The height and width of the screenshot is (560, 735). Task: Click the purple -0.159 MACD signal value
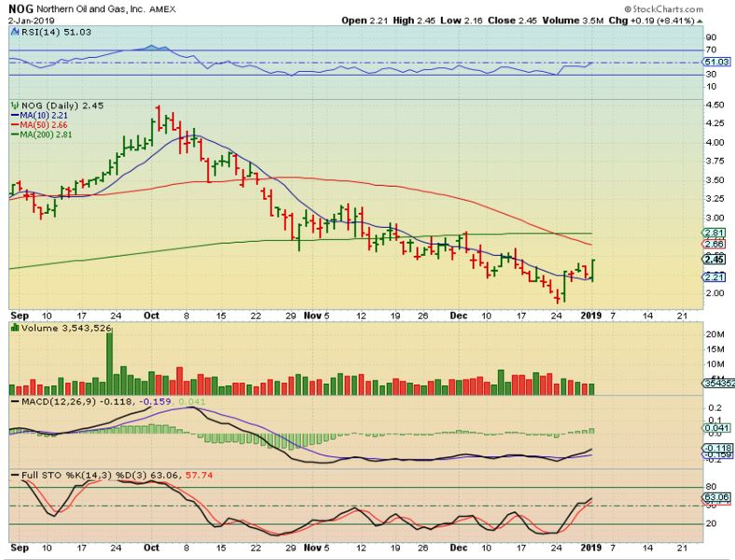(156, 401)
